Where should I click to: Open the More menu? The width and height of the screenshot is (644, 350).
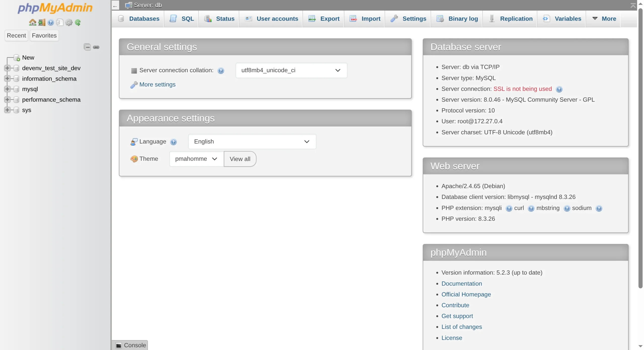click(x=604, y=19)
